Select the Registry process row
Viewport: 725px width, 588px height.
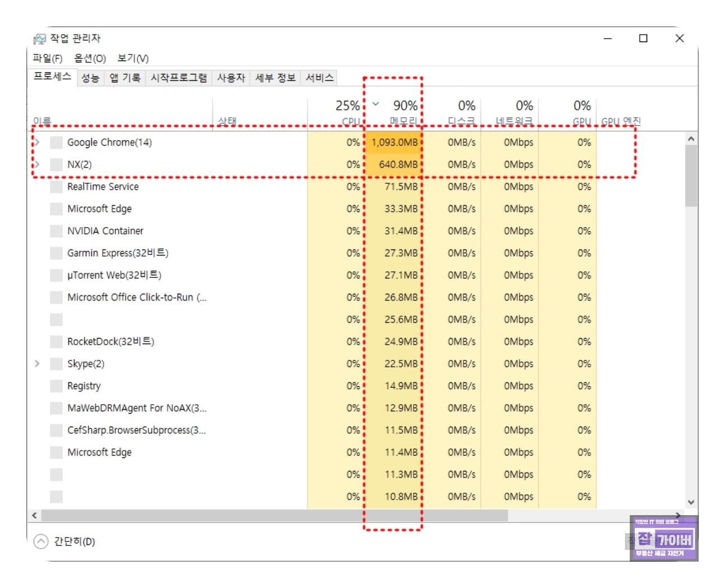pyautogui.click(x=356, y=386)
